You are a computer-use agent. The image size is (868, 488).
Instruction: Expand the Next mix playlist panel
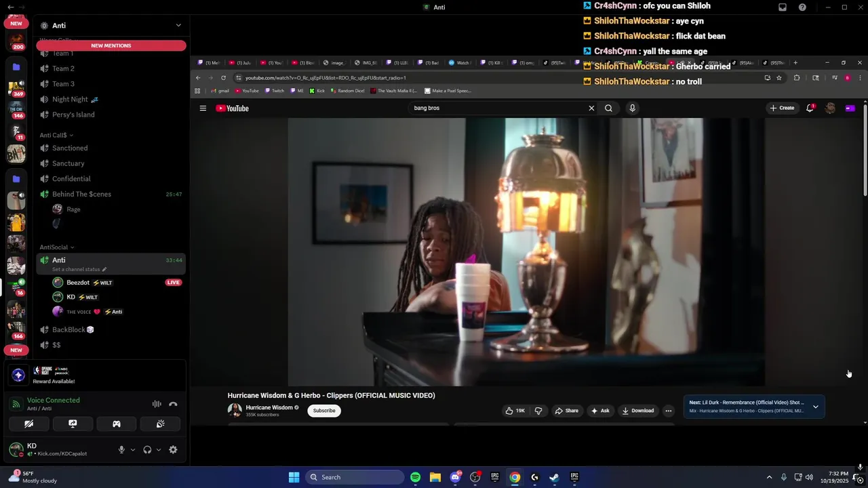coord(816,407)
